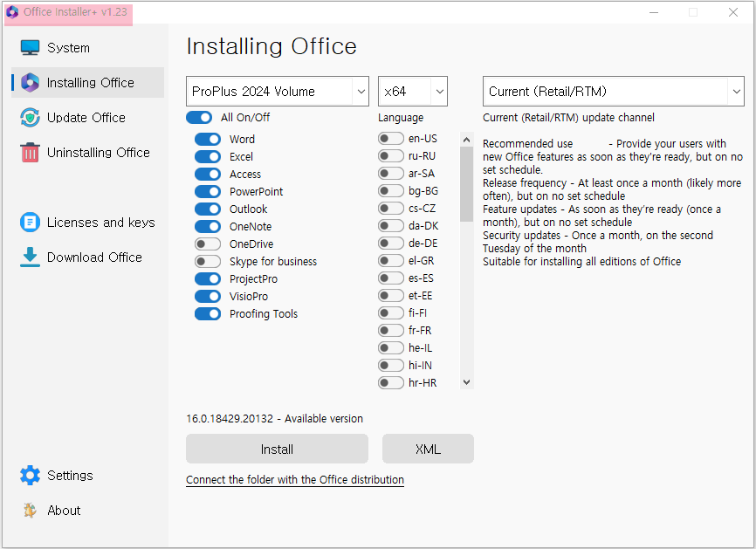Screen dimensions: 756x549
Task: Turn off the OneNote switch
Action: pos(208,227)
